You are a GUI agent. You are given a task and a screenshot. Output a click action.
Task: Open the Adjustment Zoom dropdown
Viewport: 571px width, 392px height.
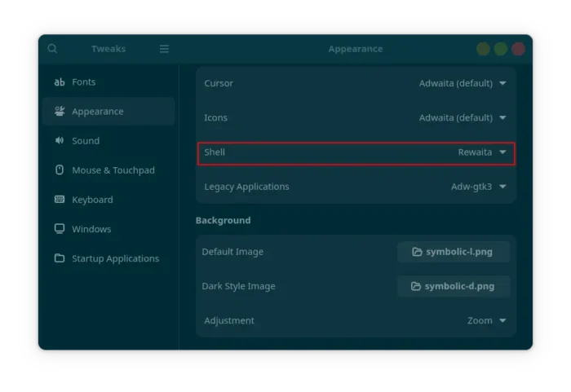pyautogui.click(x=486, y=321)
